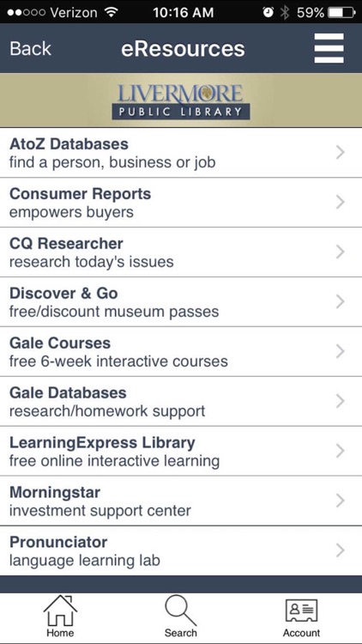Open LearningExpress Library entry
Screen dimensions: 362x644
click(181, 451)
